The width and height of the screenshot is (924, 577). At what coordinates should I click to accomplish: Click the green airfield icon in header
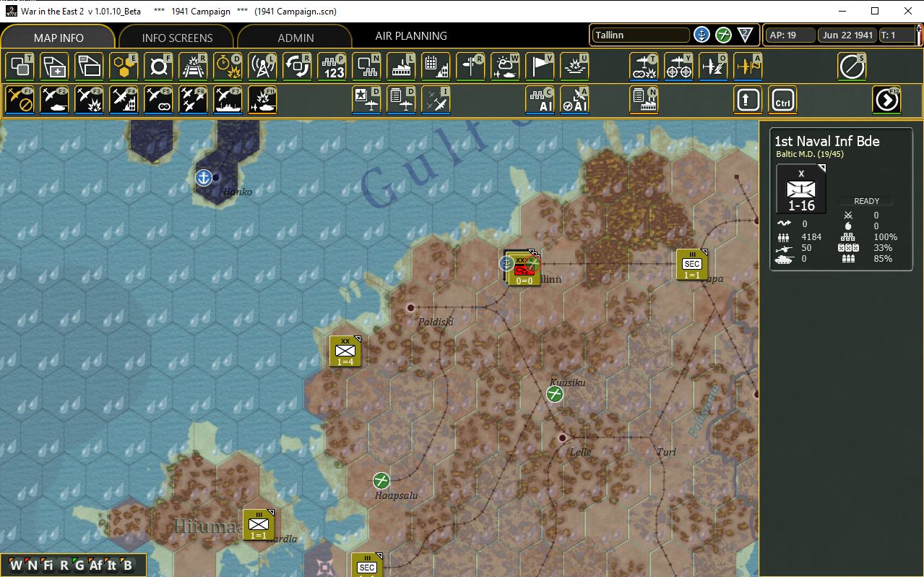coord(723,35)
